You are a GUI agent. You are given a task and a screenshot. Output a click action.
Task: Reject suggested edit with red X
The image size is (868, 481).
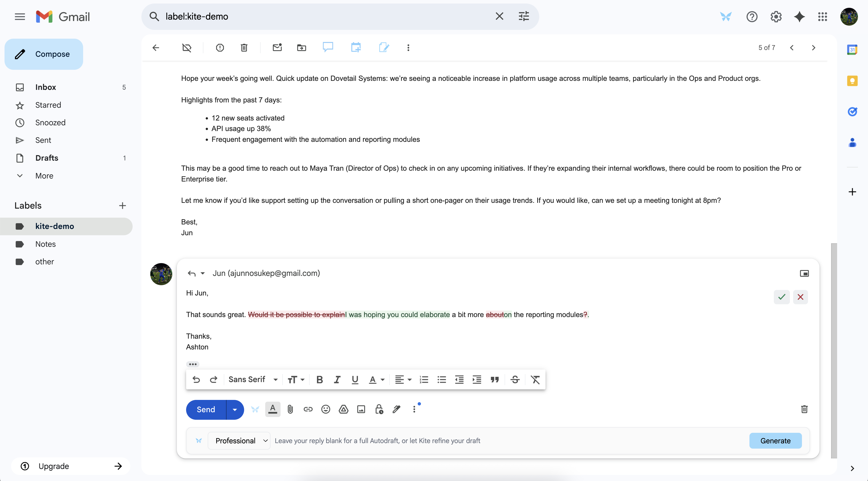click(800, 297)
